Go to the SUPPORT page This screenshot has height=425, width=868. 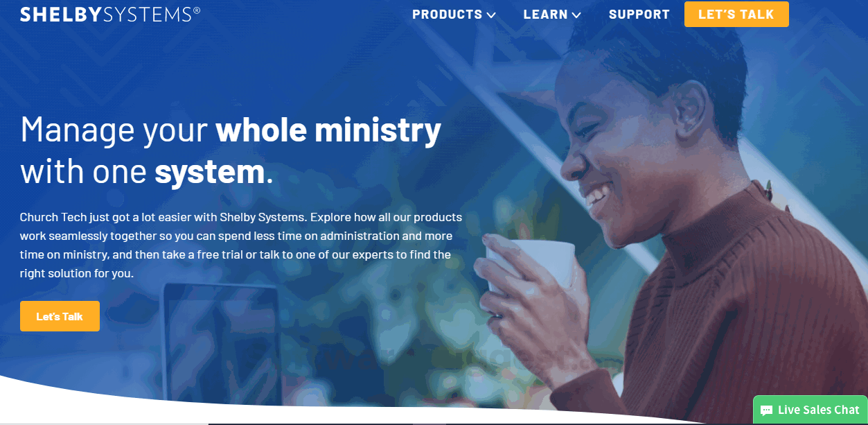tap(639, 15)
